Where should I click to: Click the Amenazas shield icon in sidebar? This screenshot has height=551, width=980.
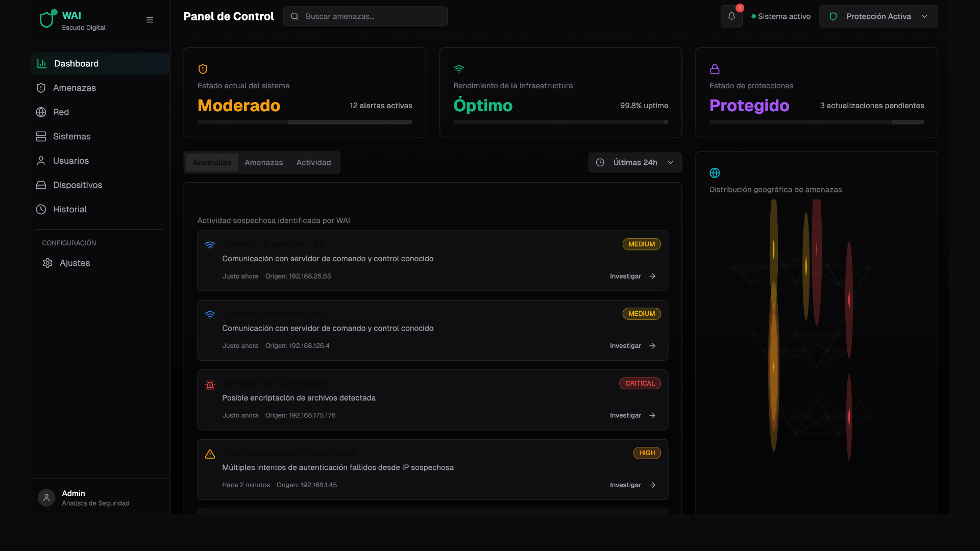click(41, 88)
